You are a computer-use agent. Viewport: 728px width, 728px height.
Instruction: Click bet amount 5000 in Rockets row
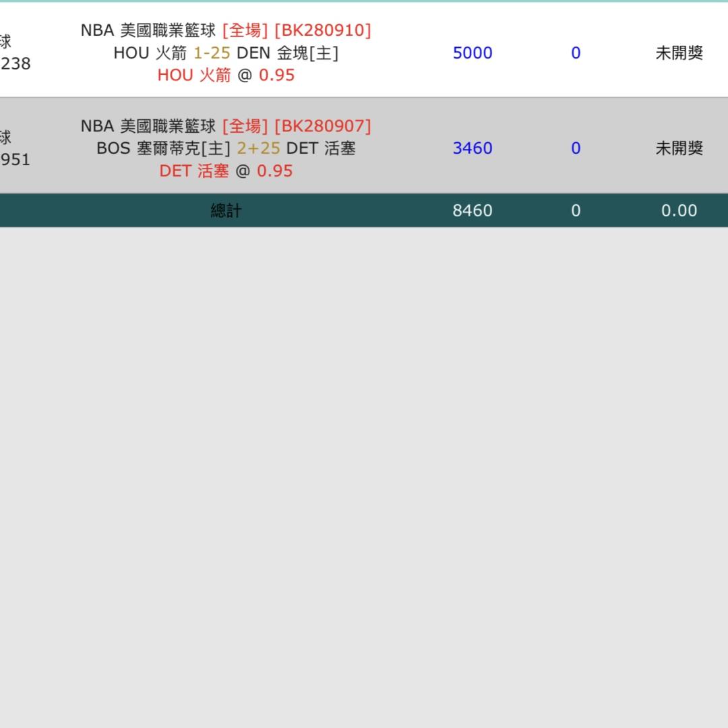472,53
